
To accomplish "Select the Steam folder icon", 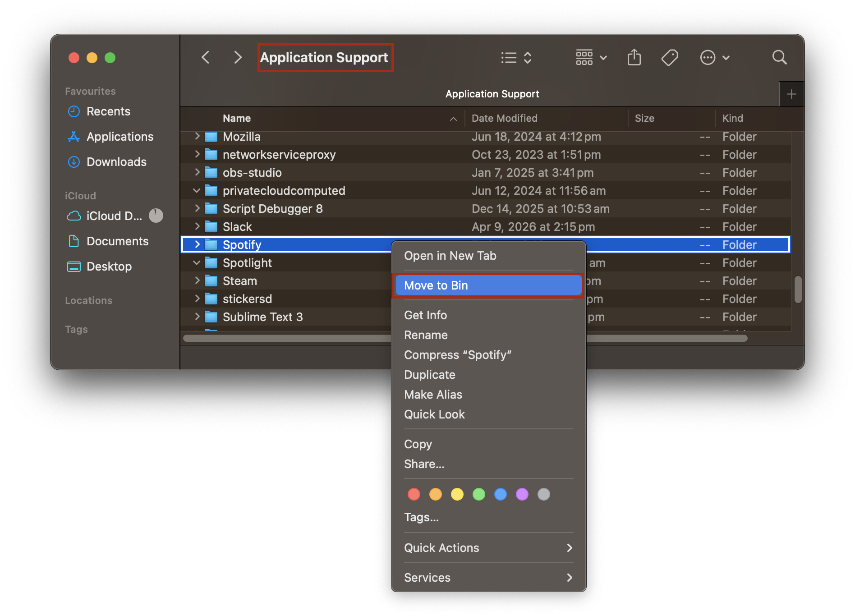I will point(211,280).
